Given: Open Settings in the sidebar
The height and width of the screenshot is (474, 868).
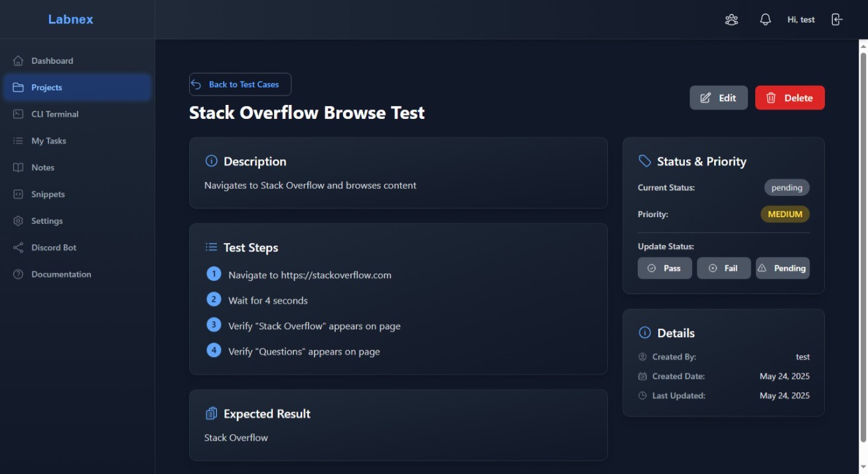Looking at the screenshot, I should 77,220.
